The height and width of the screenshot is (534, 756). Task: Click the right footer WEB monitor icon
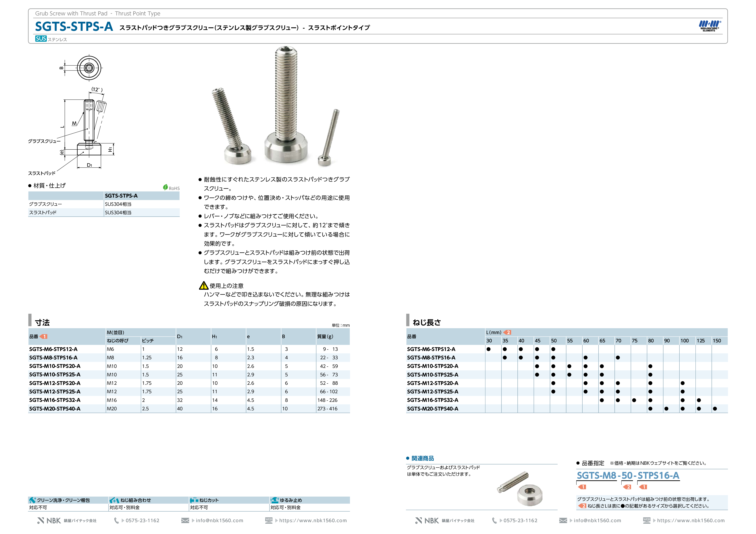tap(646, 520)
